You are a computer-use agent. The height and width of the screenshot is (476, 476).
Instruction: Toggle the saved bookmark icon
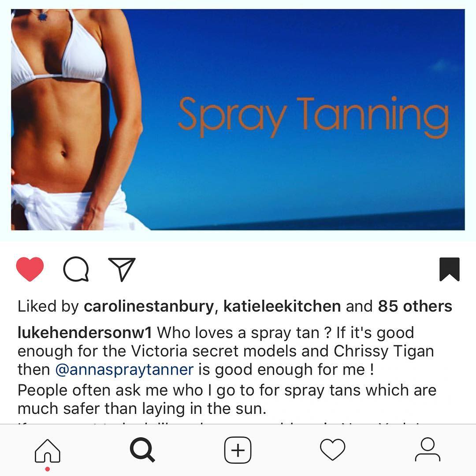coord(449,269)
